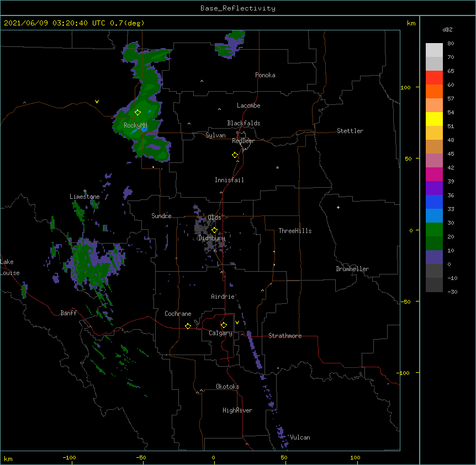
Task: Click the dBZ legend heading
Action: pos(447,30)
